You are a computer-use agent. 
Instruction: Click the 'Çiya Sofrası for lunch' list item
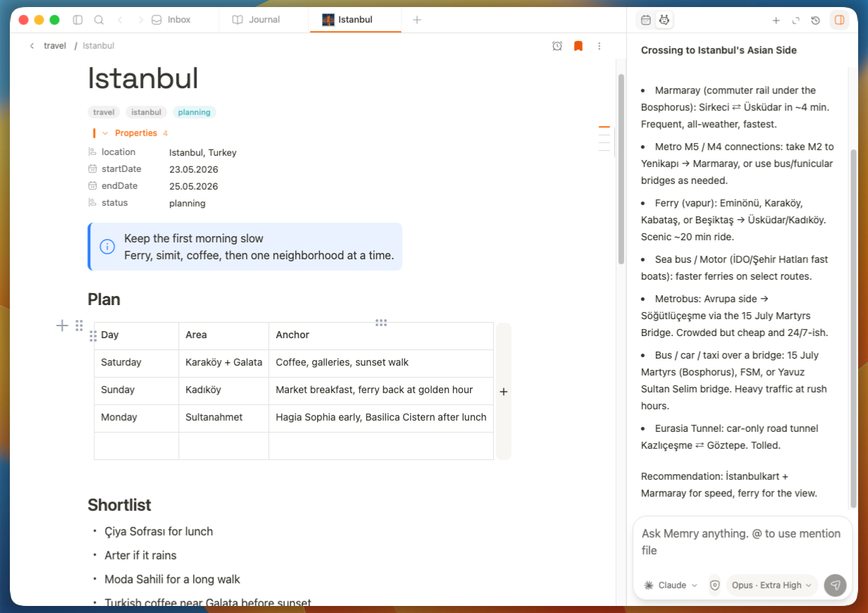pos(159,531)
